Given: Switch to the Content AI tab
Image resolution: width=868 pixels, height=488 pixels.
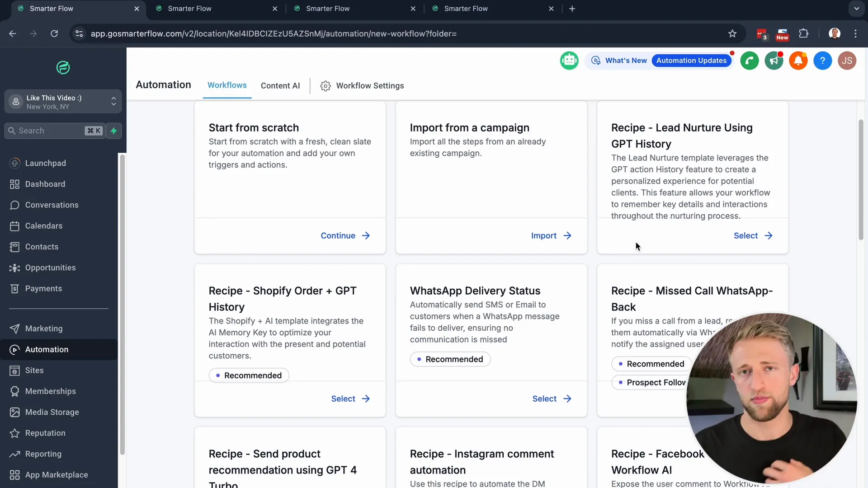Looking at the screenshot, I should click(x=280, y=86).
